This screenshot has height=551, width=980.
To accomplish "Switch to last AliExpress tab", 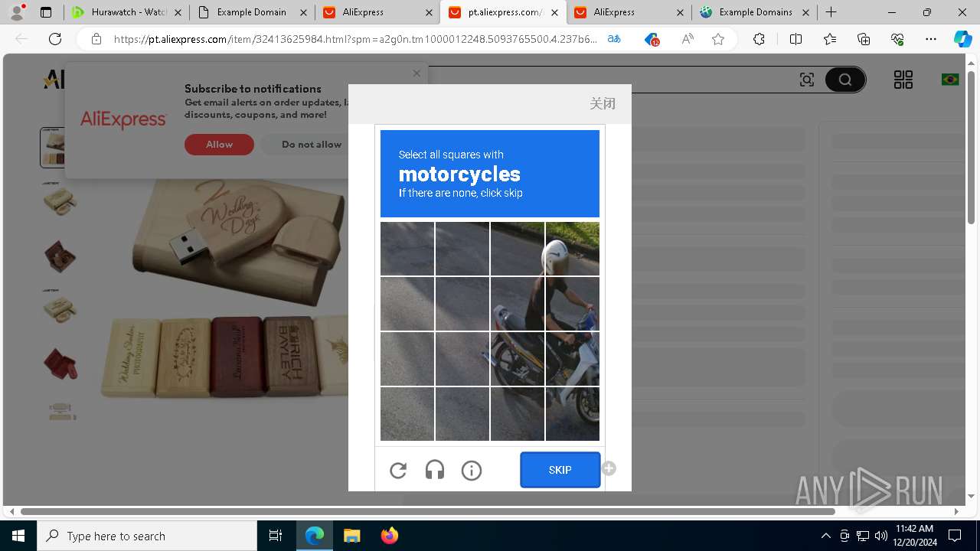I will click(x=628, y=12).
